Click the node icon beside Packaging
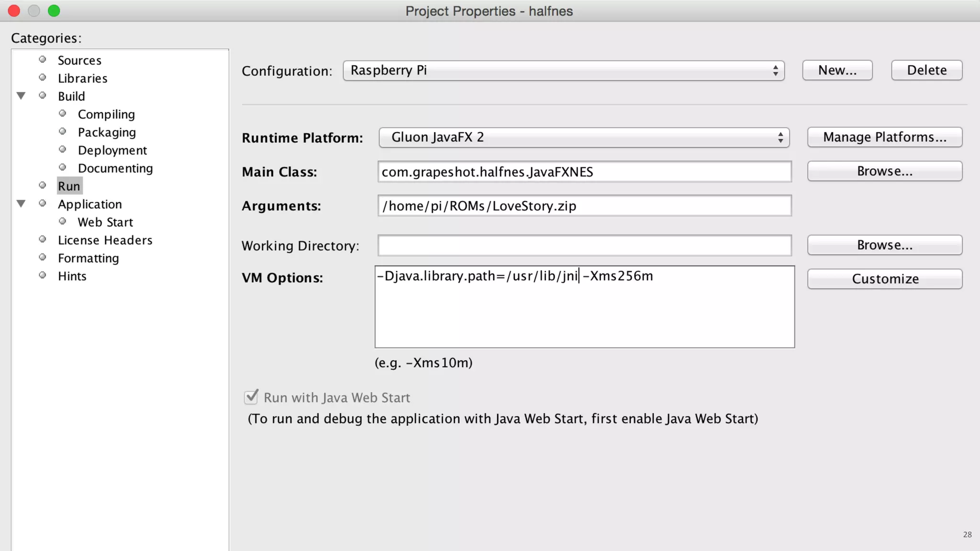 [63, 132]
